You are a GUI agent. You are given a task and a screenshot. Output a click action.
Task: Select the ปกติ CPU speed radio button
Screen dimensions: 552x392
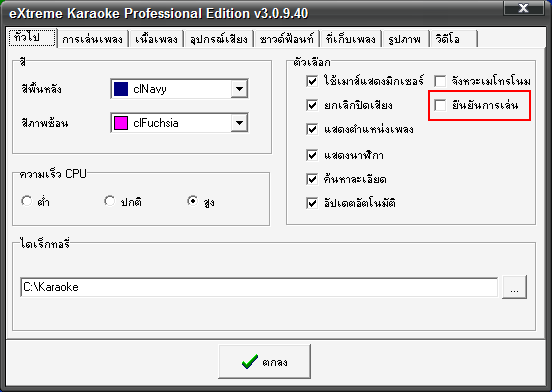point(109,201)
